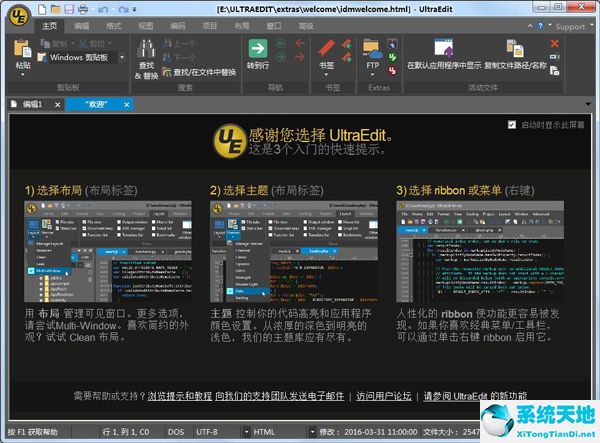Collapse the ribbon with the up chevron

point(530,26)
